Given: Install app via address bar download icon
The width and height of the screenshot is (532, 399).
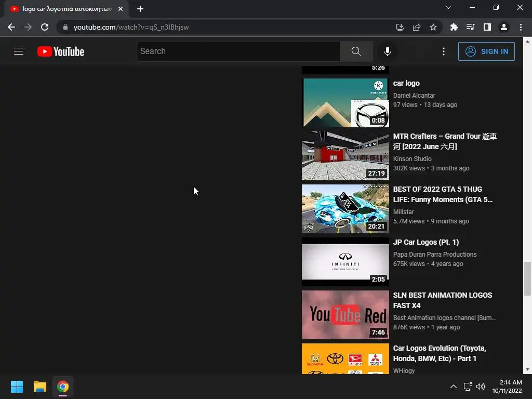Looking at the screenshot, I should (400, 27).
